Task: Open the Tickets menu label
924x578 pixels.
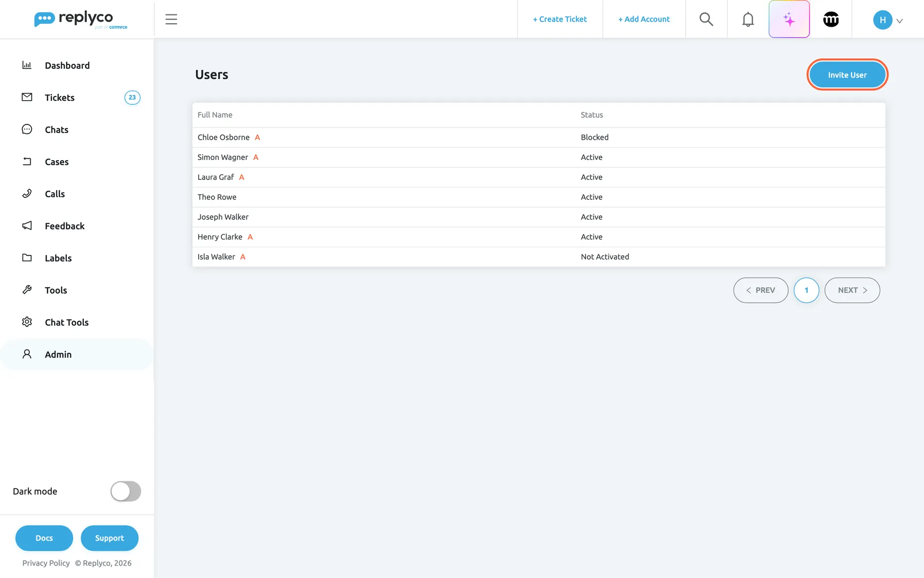Action: click(60, 98)
